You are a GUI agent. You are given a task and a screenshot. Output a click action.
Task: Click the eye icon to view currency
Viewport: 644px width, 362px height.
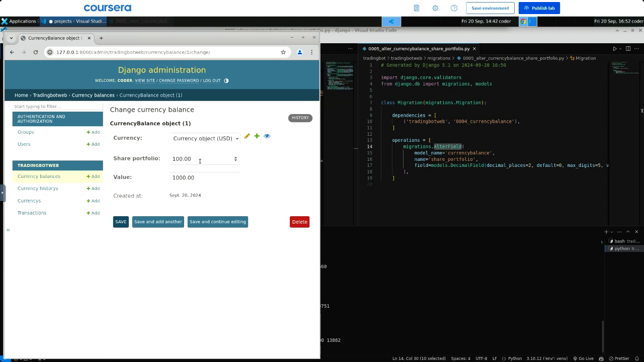[267, 136]
